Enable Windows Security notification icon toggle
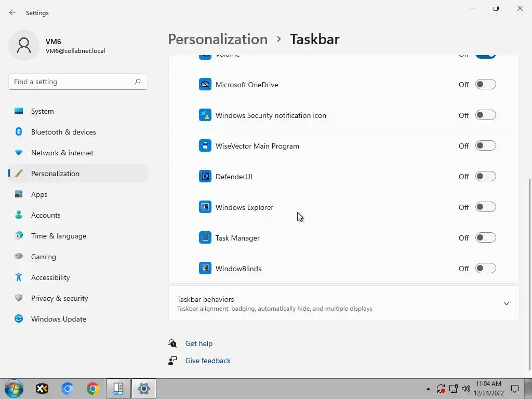The image size is (532, 399). pyautogui.click(x=486, y=115)
